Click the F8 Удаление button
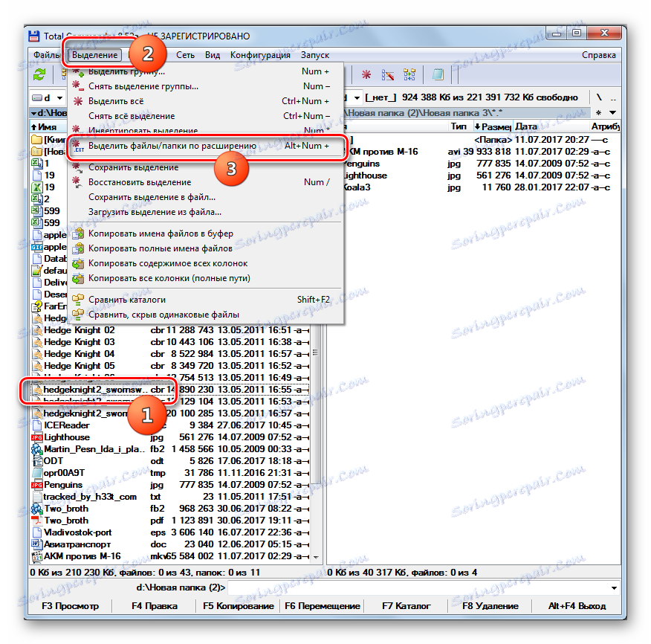The height and width of the screenshot is (644, 651). 490,606
